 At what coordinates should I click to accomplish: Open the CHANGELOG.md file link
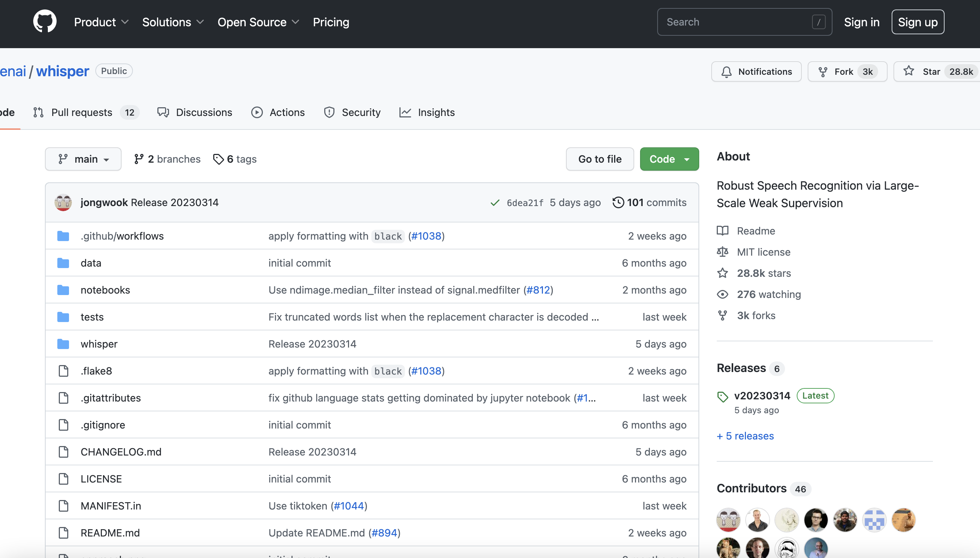(121, 452)
